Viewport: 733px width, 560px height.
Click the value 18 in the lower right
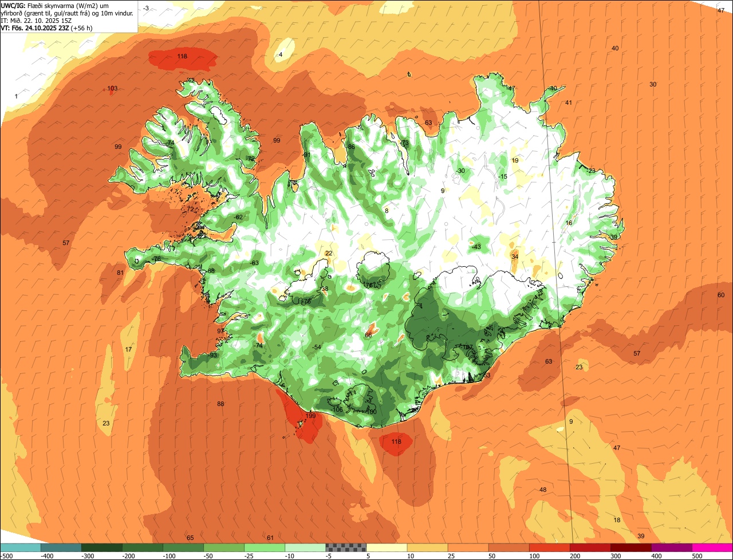[617, 520]
